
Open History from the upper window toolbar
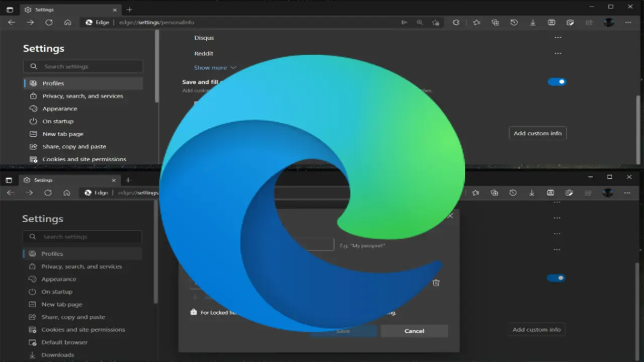(514, 23)
